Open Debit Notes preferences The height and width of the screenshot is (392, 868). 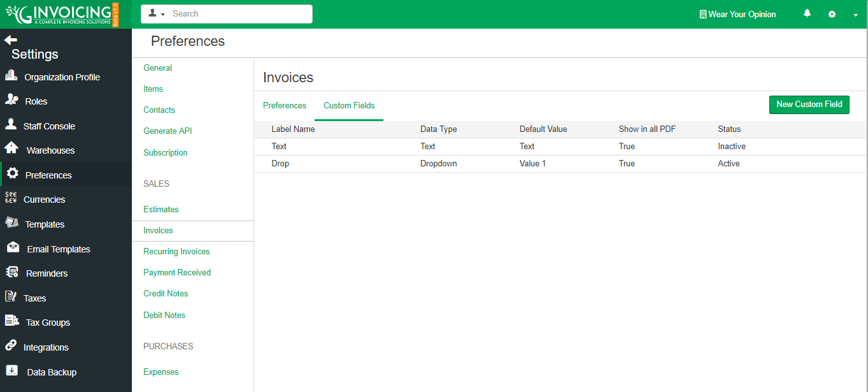[164, 315]
